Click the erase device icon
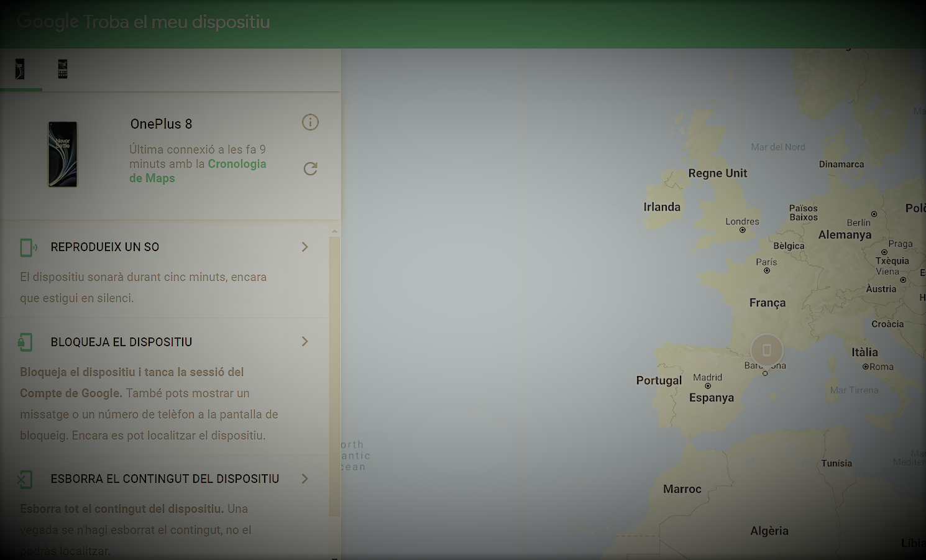Viewport: 926px width, 560px height. [x=25, y=479]
